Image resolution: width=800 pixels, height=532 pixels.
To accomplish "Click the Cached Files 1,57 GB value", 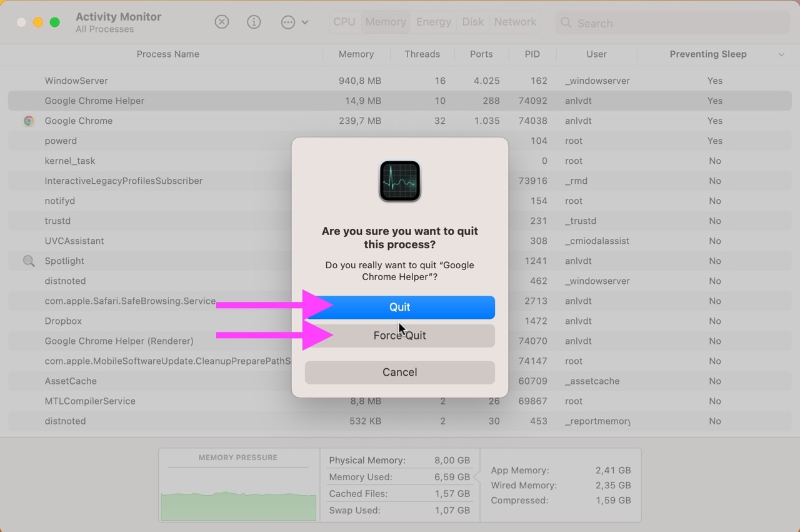I will (x=452, y=494).
